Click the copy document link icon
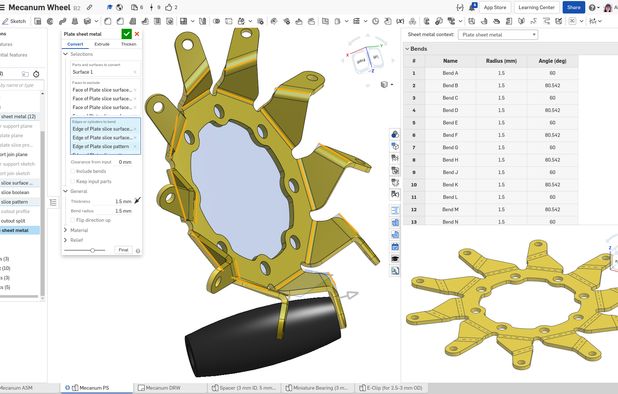The image size is (618, 394). click(89, 7)
